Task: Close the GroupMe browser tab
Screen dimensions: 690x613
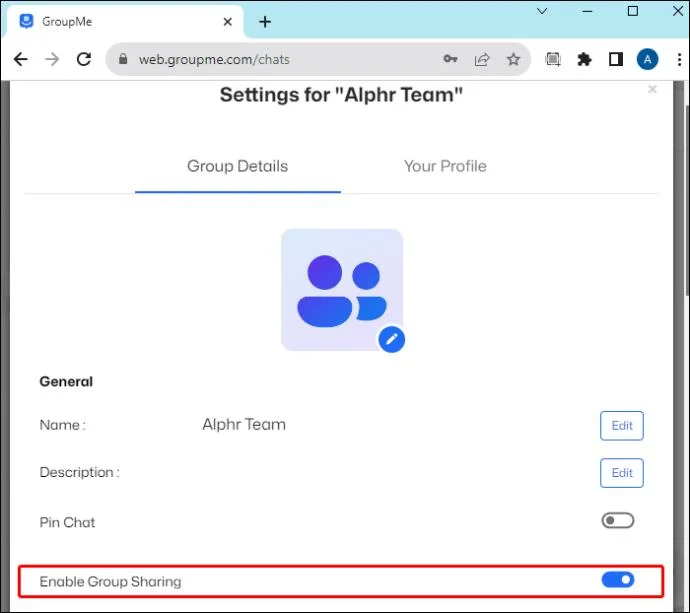Action: (228, 22)
